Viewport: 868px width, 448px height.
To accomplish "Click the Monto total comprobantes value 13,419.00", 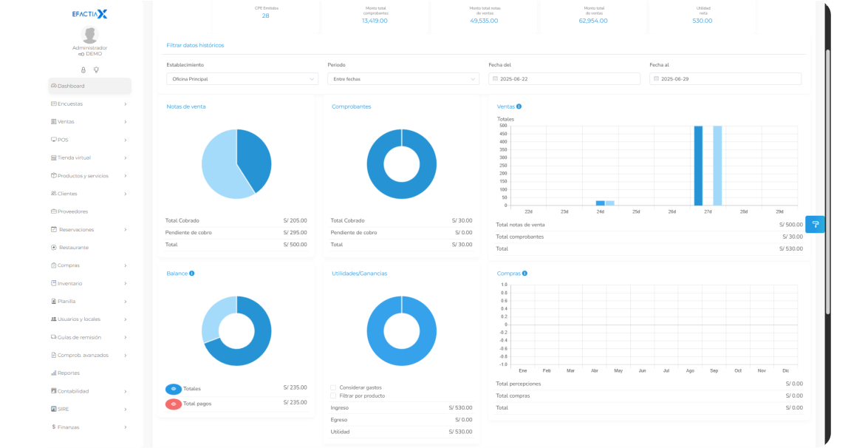I will [375, 21].
